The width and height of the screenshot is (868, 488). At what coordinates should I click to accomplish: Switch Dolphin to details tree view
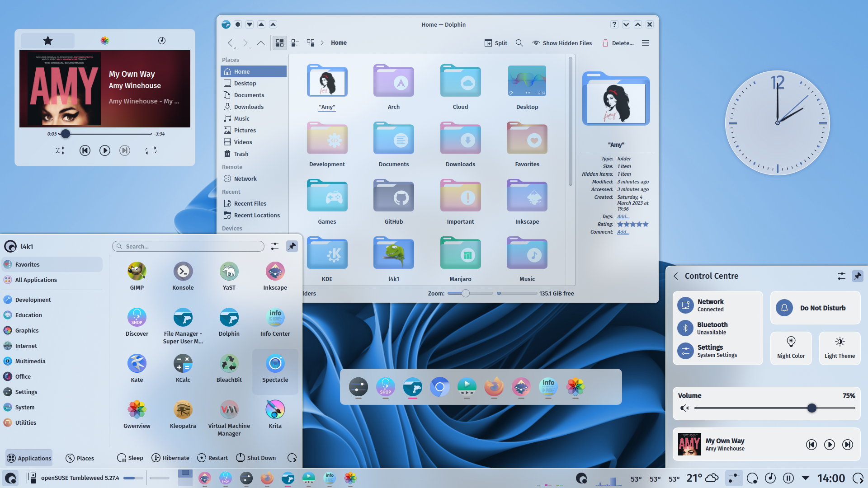pos(311,43)
